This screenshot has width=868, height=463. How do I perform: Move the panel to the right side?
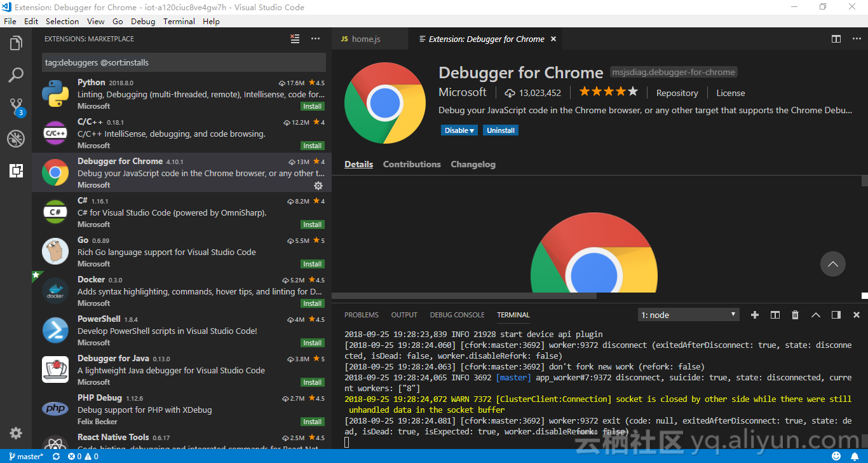(x=836, y=315)
